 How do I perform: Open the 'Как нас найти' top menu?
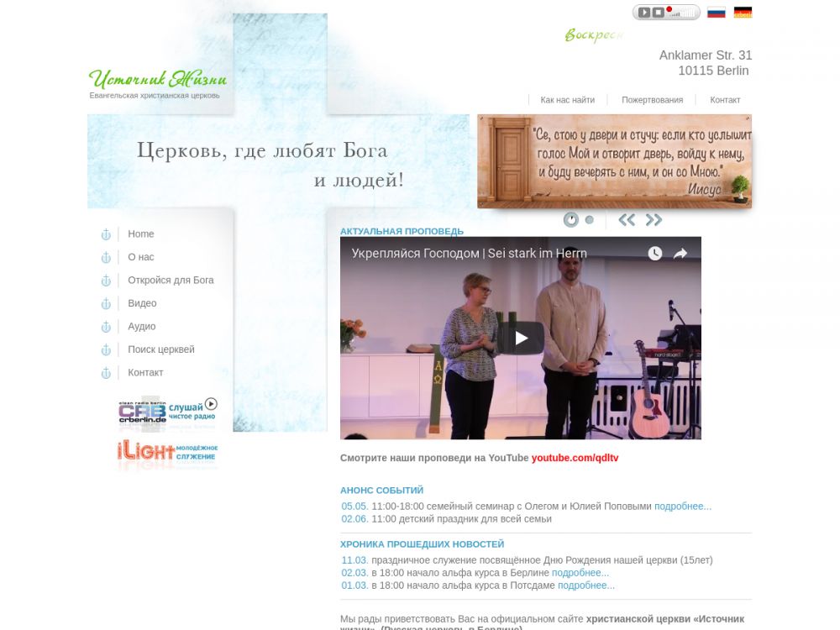coord(567,100)
